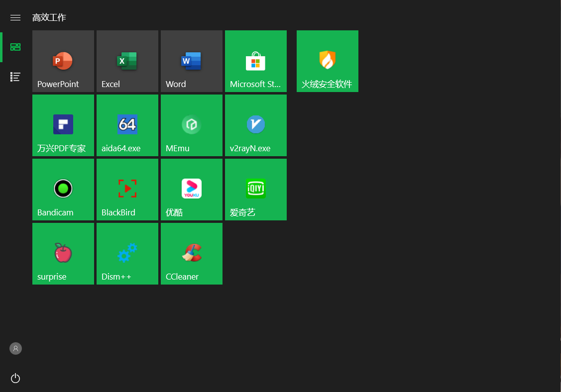This screenshot has height=392, width=561.
Task: Launch v2rayN.exe tile
Action: click(256, 125)
